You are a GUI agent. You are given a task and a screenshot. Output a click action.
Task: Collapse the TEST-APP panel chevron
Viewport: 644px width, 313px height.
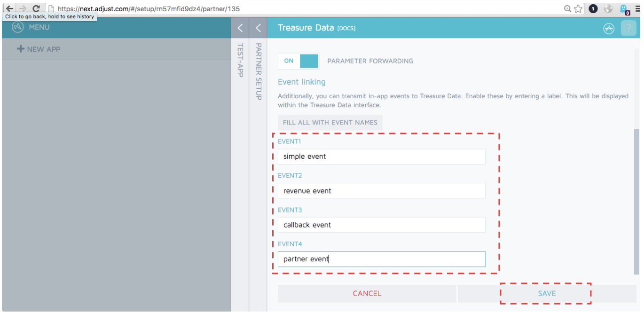tap(240, 28)
